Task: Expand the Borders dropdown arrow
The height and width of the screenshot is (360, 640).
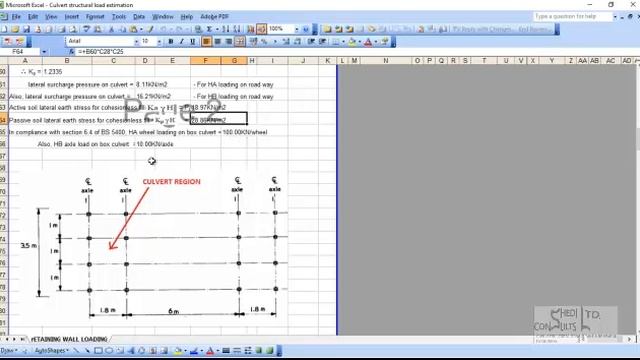Action: (343, 41)
